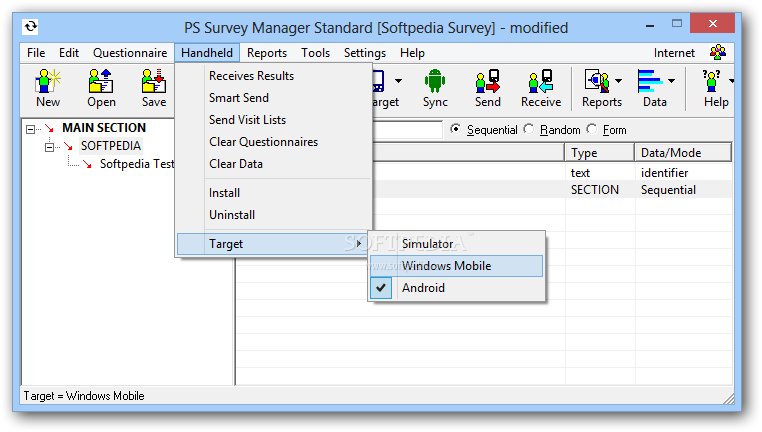Select the MAIN SECTION tree item
This screenshot has height=432, width=762.
coord(104,128)
